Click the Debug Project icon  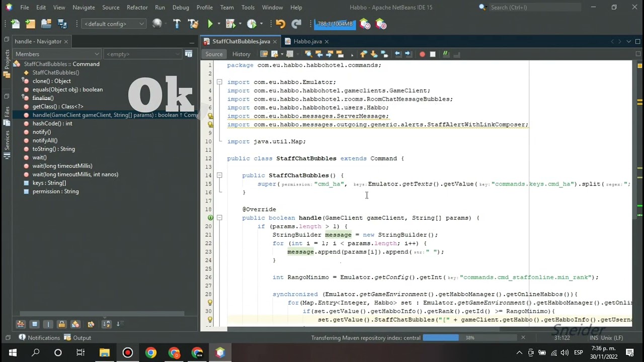[x=230, y=24]
